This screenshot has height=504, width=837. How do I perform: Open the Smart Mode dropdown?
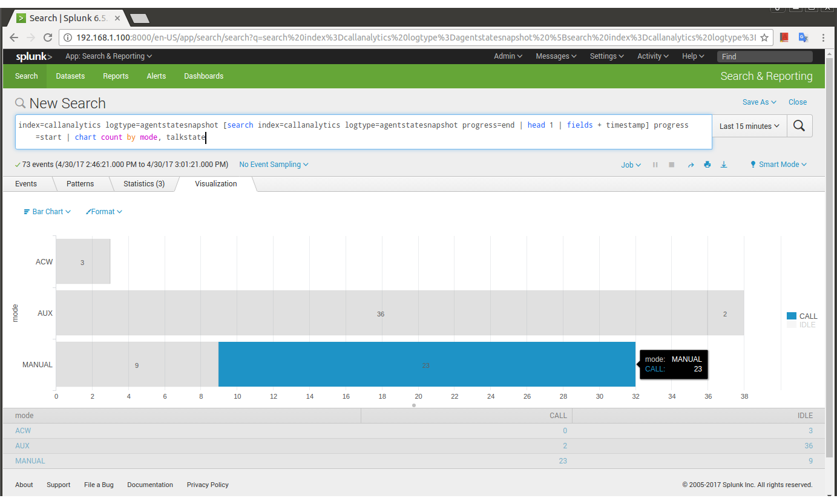pyautogui.click(x=778, y=165)
